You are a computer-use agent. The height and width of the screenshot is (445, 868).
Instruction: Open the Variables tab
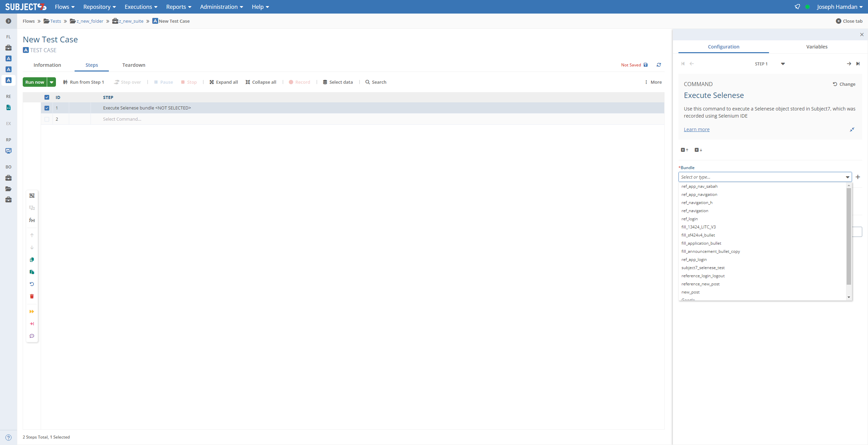[x=816, y=47]
